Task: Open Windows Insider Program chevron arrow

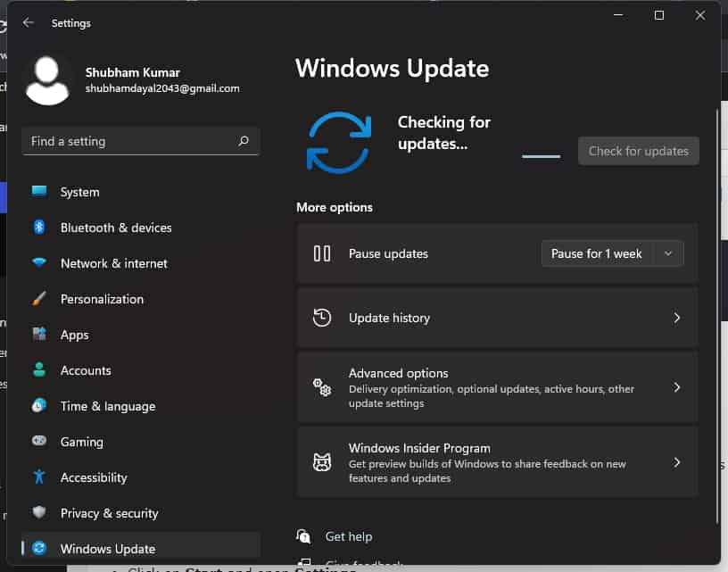Action: click(x=676, y=462)
